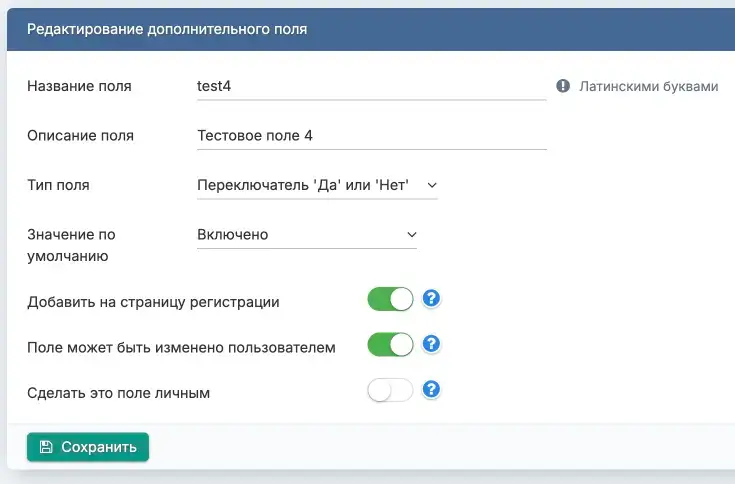Enable the 'Сделать это поле личным' toggle
735x484 pixels.
point(390,391)
